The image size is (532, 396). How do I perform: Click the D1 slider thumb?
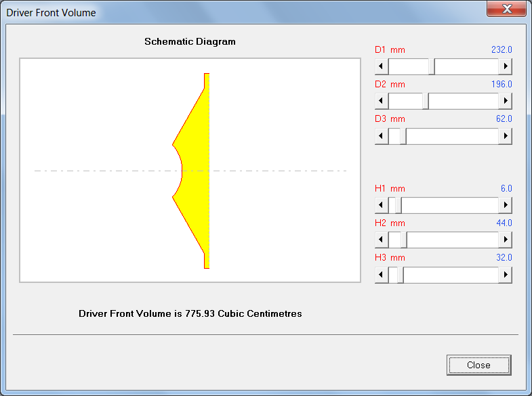[432, 66]
